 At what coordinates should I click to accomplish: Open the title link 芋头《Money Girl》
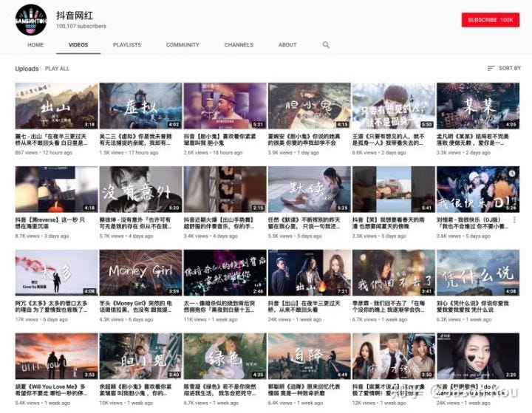pyautogui.click(x=136, y=307)
